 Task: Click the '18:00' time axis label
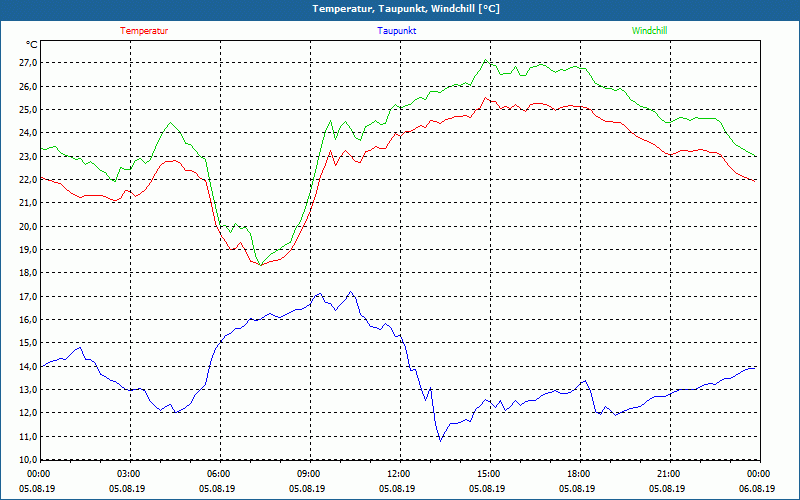tap(580, 474)
